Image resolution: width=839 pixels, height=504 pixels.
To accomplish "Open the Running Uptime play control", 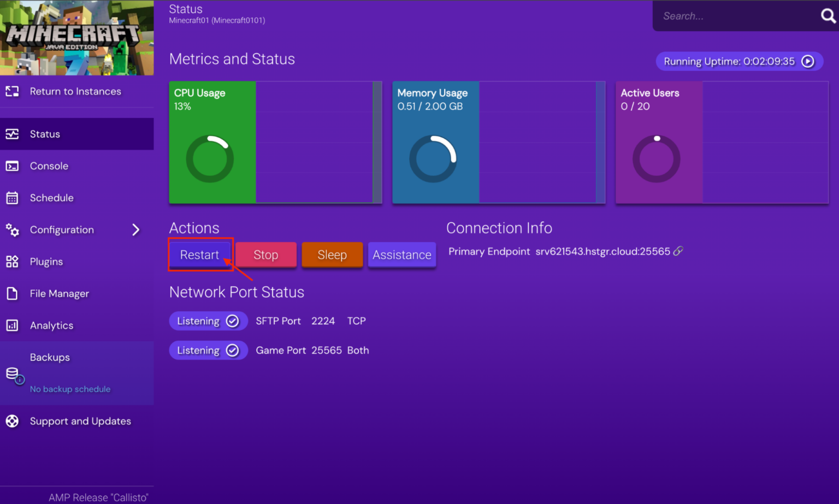I will click(x=808, y=61).
